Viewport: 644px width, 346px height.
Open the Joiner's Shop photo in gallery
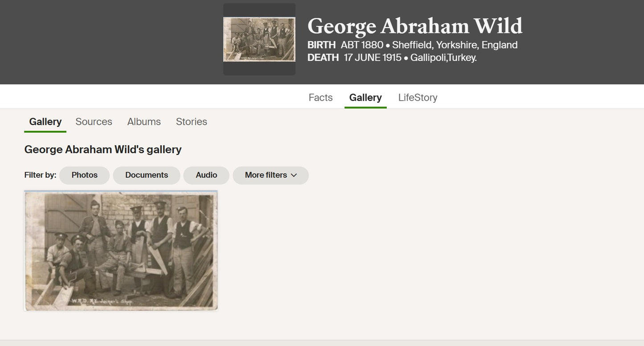pyautogui.click(x=121, y=251)
